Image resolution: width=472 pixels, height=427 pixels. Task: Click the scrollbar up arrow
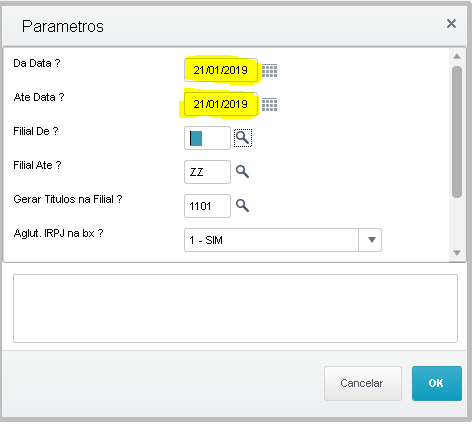[457, 56]
